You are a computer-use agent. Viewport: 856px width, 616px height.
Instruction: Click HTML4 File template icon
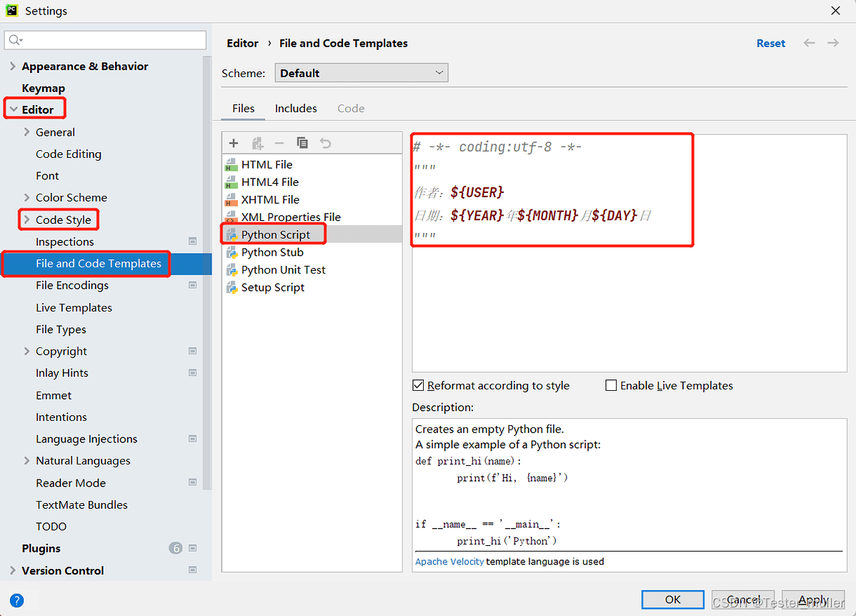click(232, 182)
